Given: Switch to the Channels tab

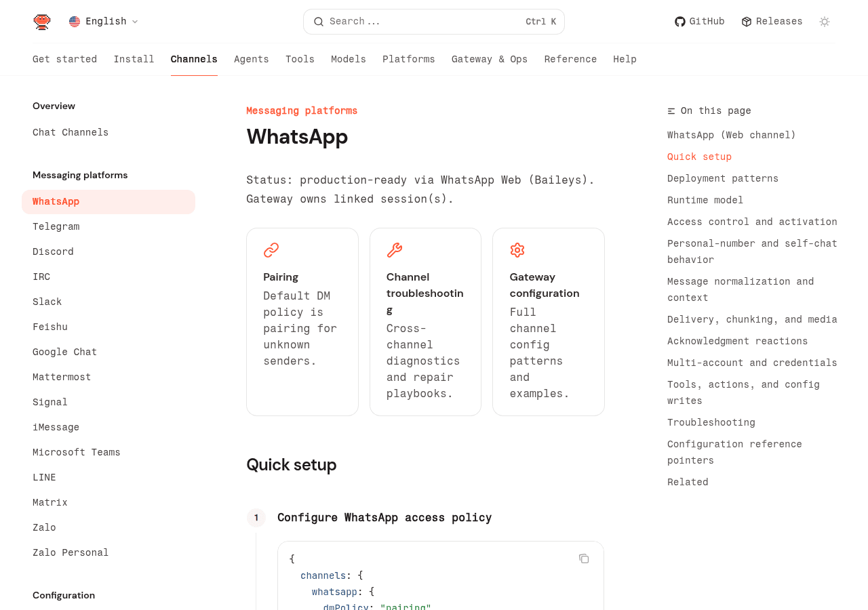Looking at the screenshot, I should coord(194,58).
